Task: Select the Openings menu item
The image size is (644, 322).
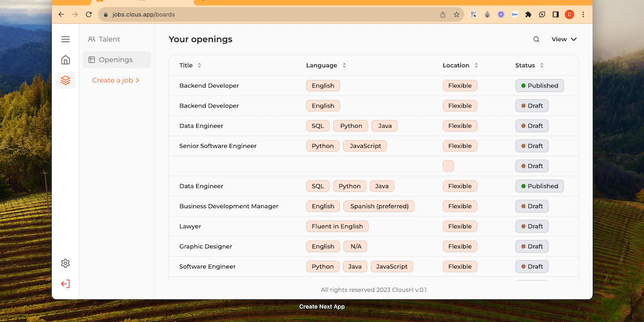Action: 116,60
